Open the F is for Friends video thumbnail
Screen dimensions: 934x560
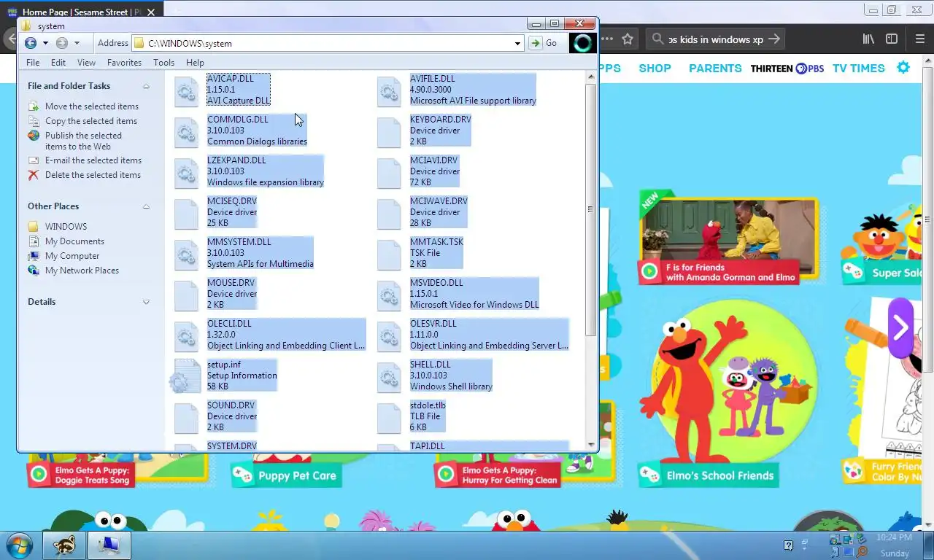pos(728,238)
